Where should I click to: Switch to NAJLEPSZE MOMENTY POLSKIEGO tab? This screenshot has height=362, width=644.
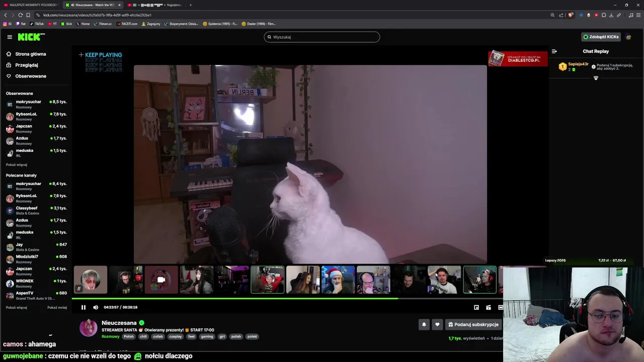(x=31, y=5)
